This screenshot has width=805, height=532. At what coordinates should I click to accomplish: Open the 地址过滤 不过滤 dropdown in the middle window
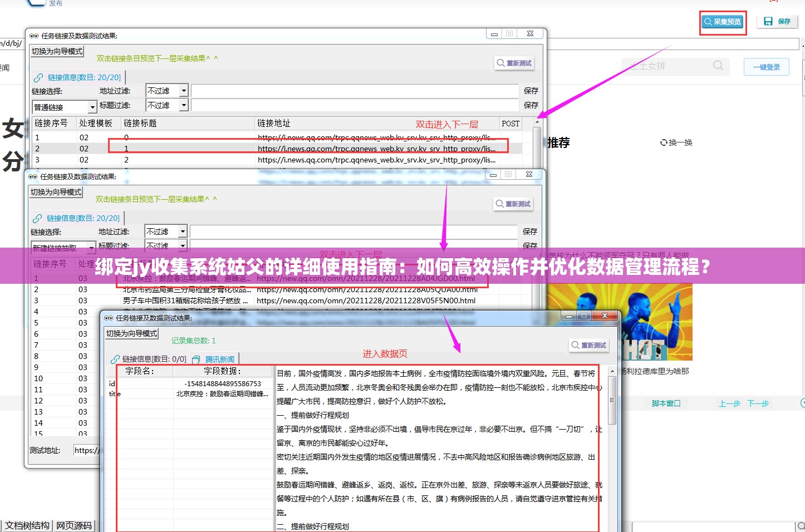(183, 231)
